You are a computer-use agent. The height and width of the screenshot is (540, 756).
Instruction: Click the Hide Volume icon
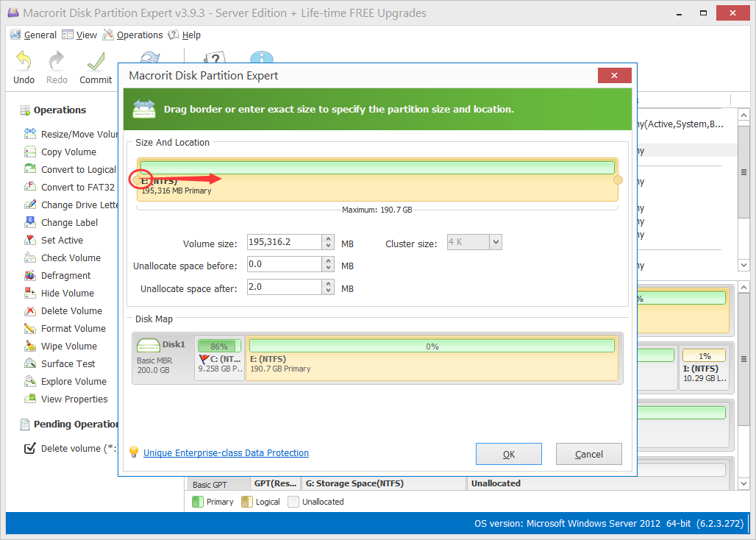[30, 293]
